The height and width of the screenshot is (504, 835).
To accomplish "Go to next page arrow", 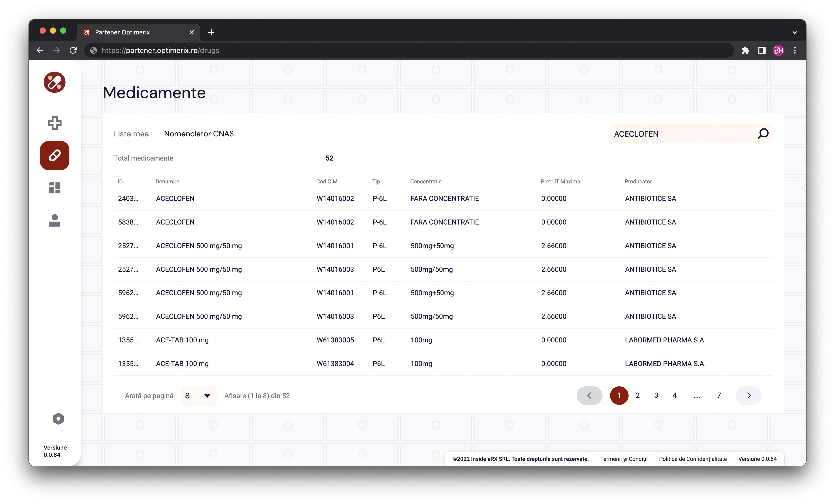I will click(749, 396).
